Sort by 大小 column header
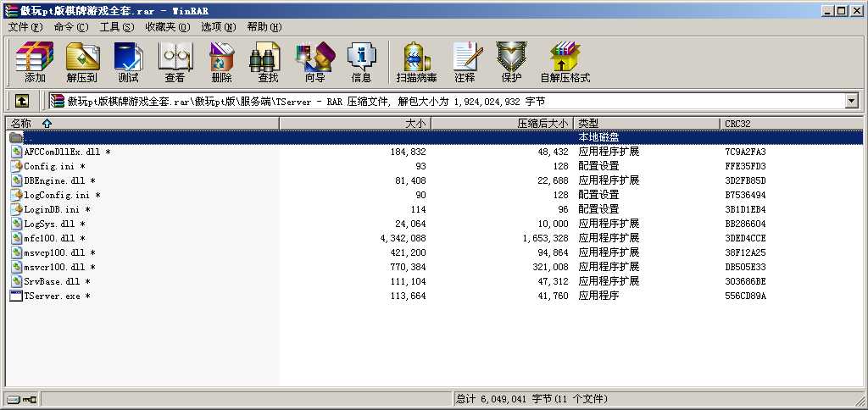The width and height of the screenshot is (868, 410). tap(355, 124)
